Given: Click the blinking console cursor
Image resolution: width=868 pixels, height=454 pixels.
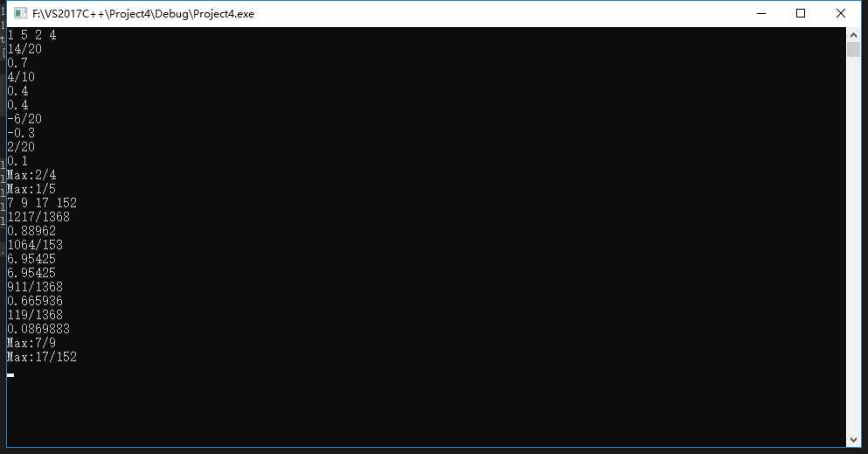Looking at the screenshot, I should (x=10, y=375).
